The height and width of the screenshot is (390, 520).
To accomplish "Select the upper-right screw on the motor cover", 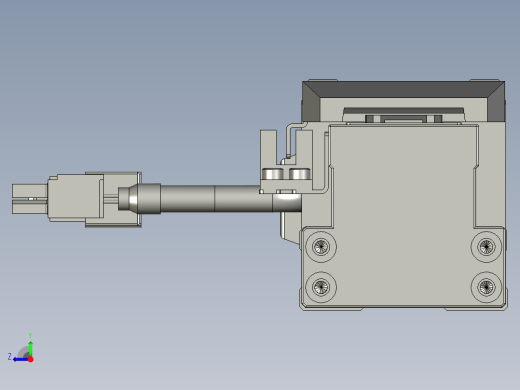I will 486,247.
